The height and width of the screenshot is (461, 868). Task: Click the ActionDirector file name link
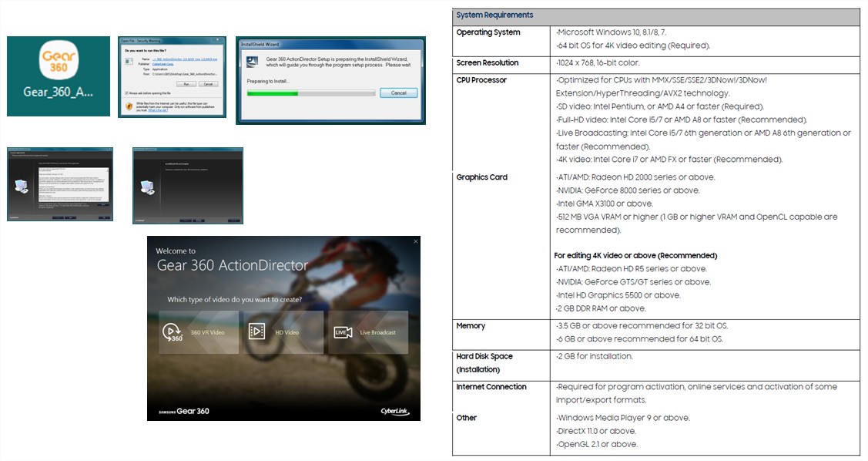click(185, 59)
